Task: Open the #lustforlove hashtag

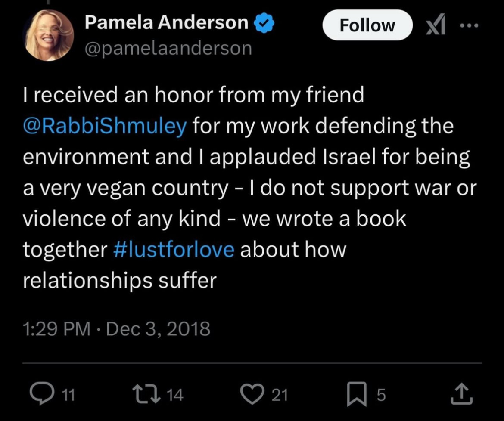Action: tap(174, 250)
